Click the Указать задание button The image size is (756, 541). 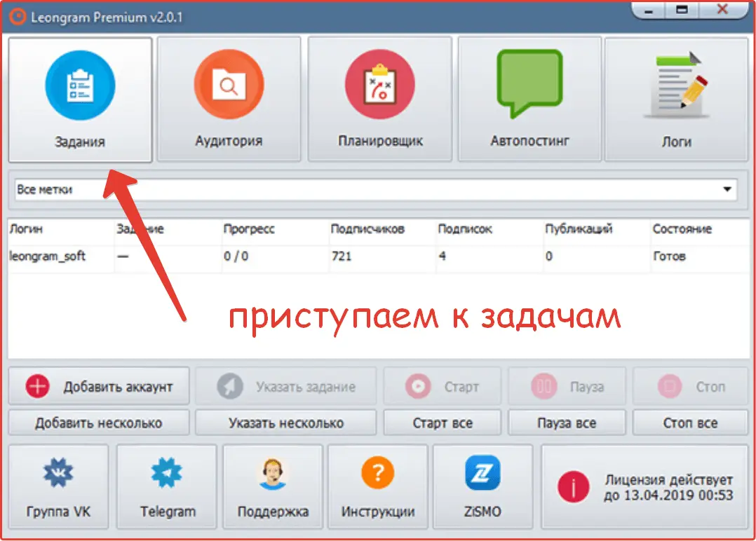pyautogui.click(x=286, y=386)
